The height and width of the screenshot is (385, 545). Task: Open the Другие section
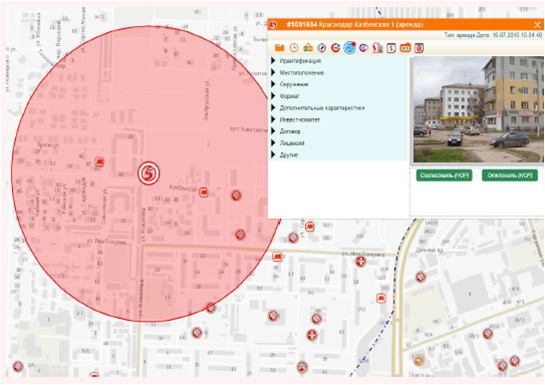point(289,155)
